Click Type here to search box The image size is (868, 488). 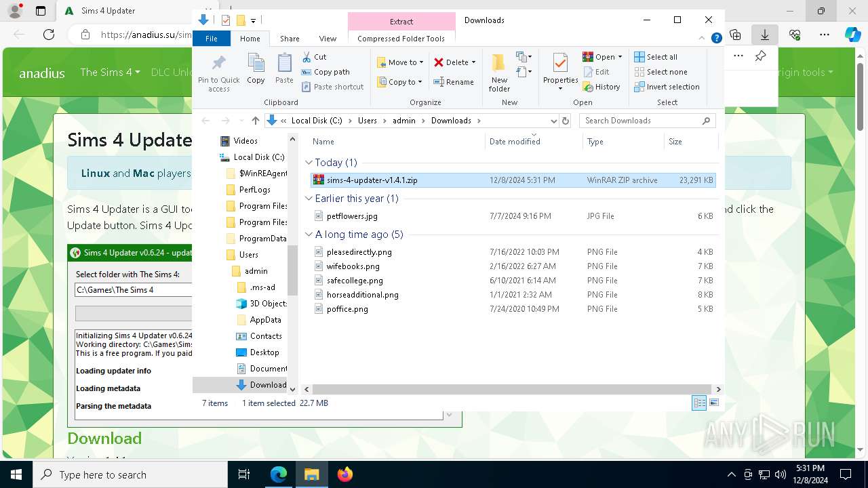point(130,474)
